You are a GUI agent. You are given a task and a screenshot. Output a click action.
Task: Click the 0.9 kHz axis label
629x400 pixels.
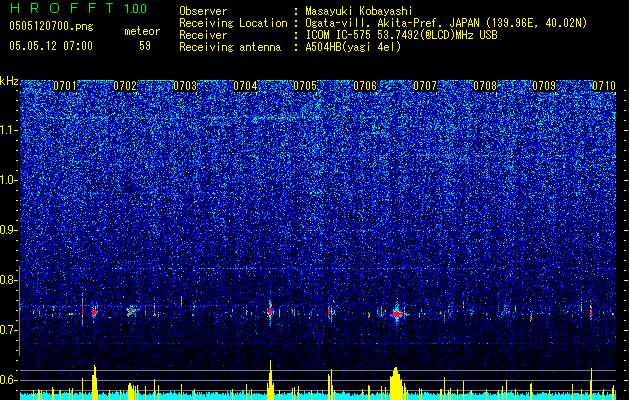point(8,230)
